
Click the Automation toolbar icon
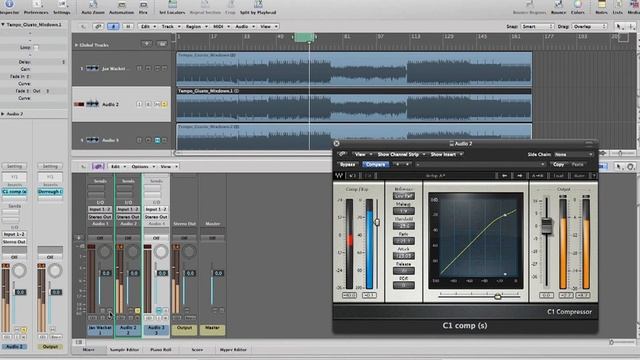(x=122, y=7)
